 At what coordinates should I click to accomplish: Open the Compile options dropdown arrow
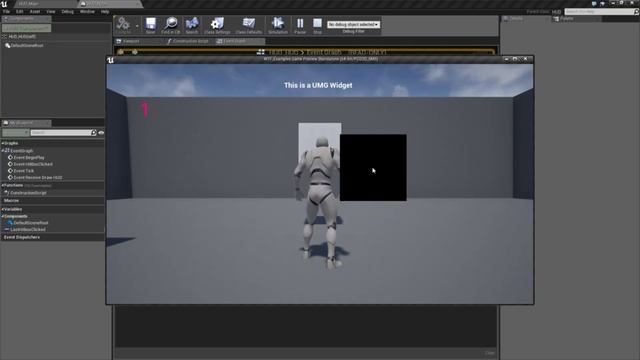pos(137,26)
